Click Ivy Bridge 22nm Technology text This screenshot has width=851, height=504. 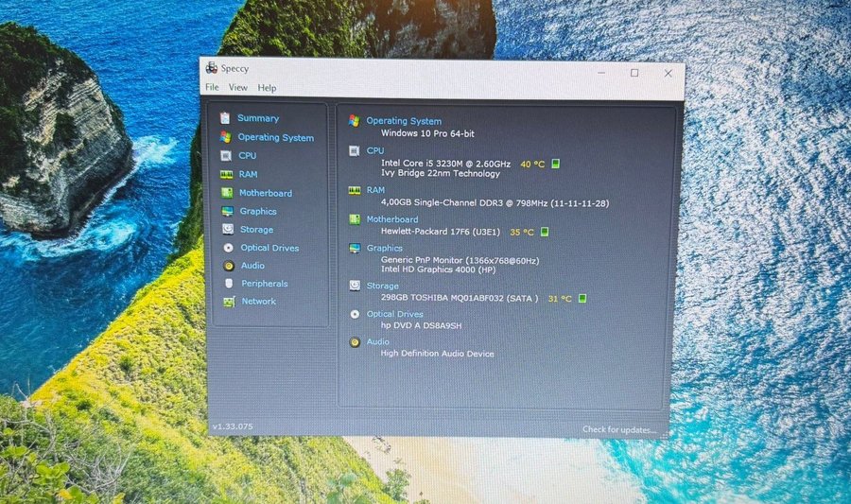click(x=440, y=174)
